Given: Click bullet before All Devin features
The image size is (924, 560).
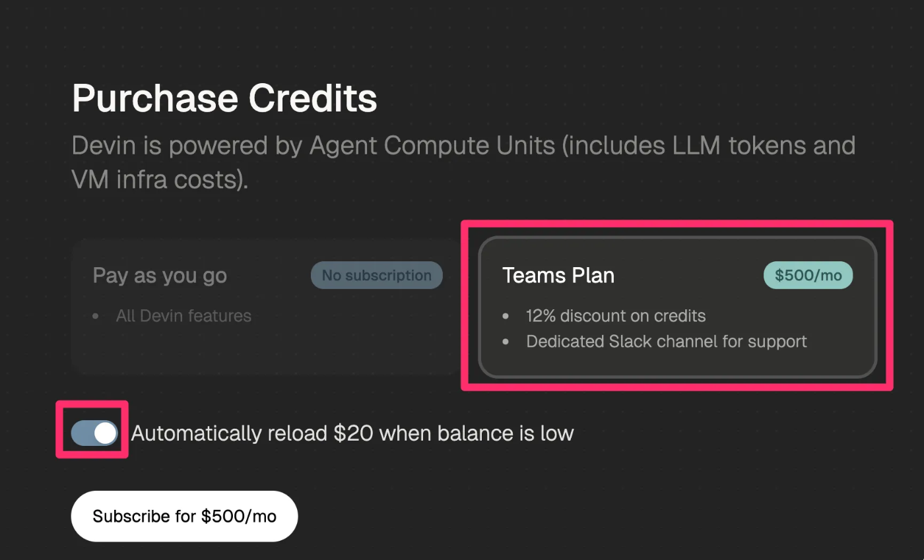Looking at the screenshot, I should (x=96, y=317).
